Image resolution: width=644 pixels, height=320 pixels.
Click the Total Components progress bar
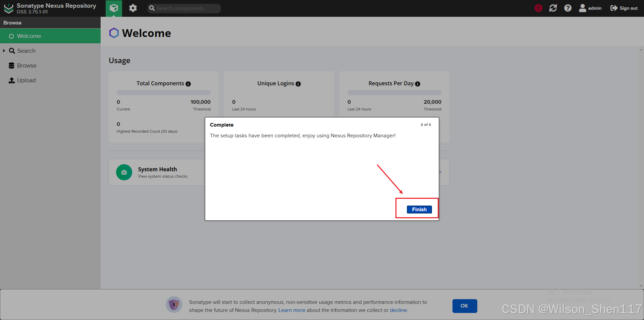point(164,93)
